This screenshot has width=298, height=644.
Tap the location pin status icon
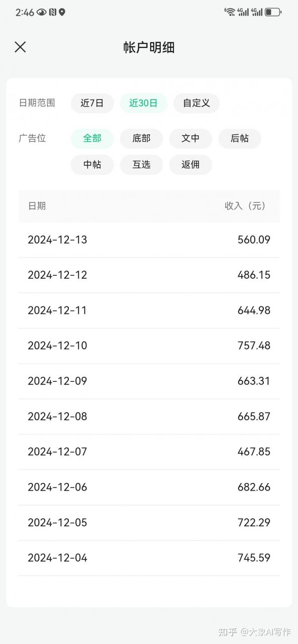[62, 12]
